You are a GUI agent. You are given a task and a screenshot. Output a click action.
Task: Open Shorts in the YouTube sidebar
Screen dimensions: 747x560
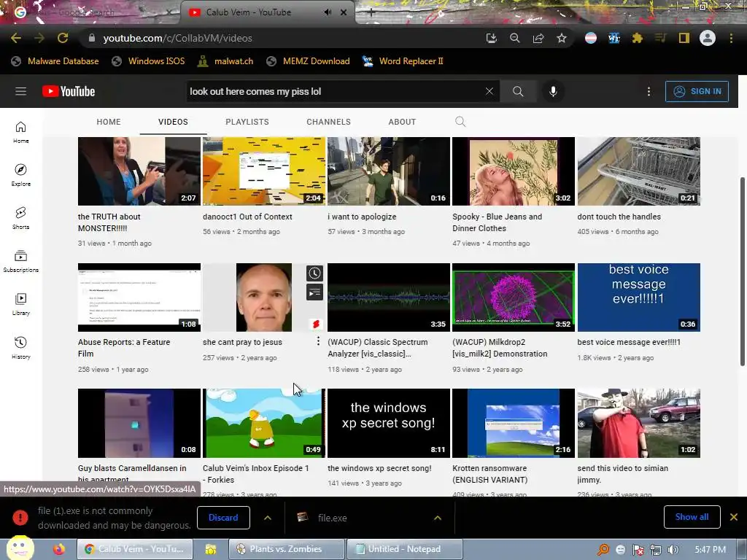[x=20, y=218]
